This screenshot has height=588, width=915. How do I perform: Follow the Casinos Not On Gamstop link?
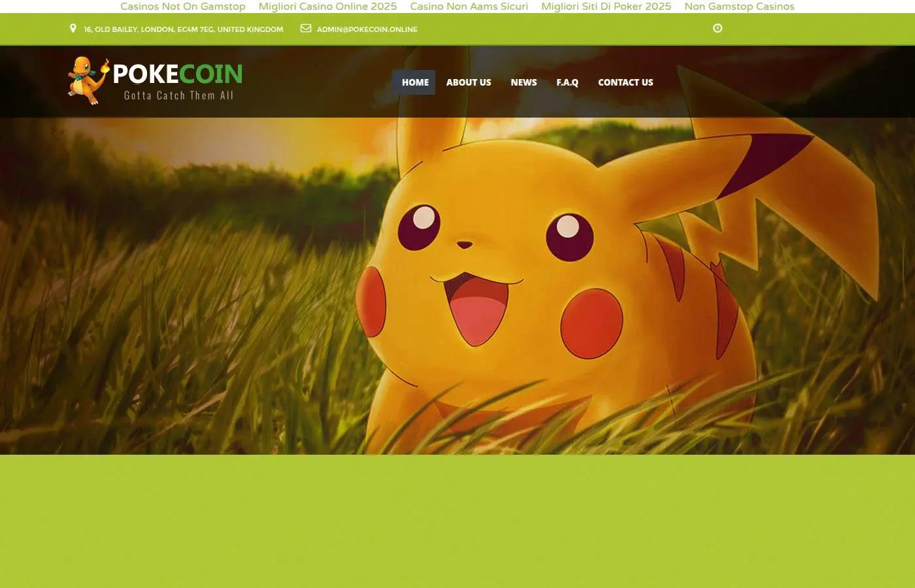pyautogui.click(x=183, y=7)
